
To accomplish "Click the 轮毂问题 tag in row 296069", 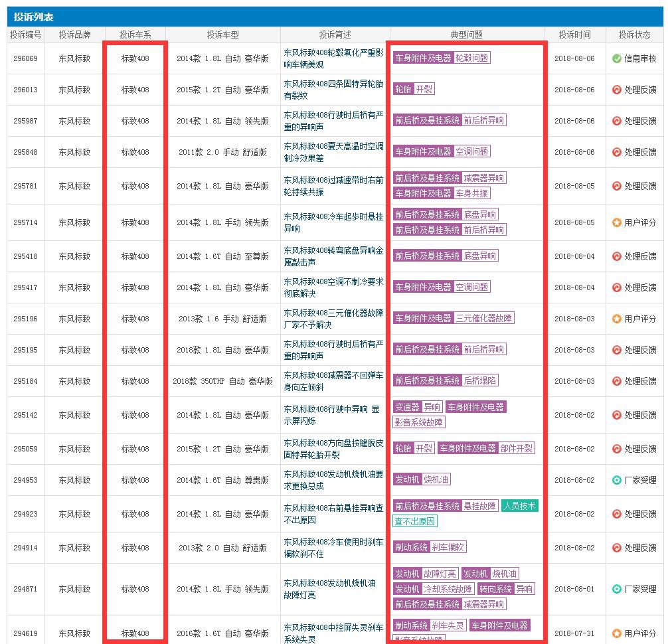I will tap(471, 58).
